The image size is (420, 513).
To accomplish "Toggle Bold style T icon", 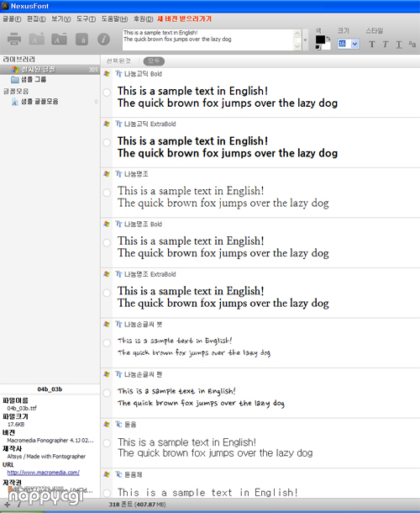I will [x=372, y=45].
